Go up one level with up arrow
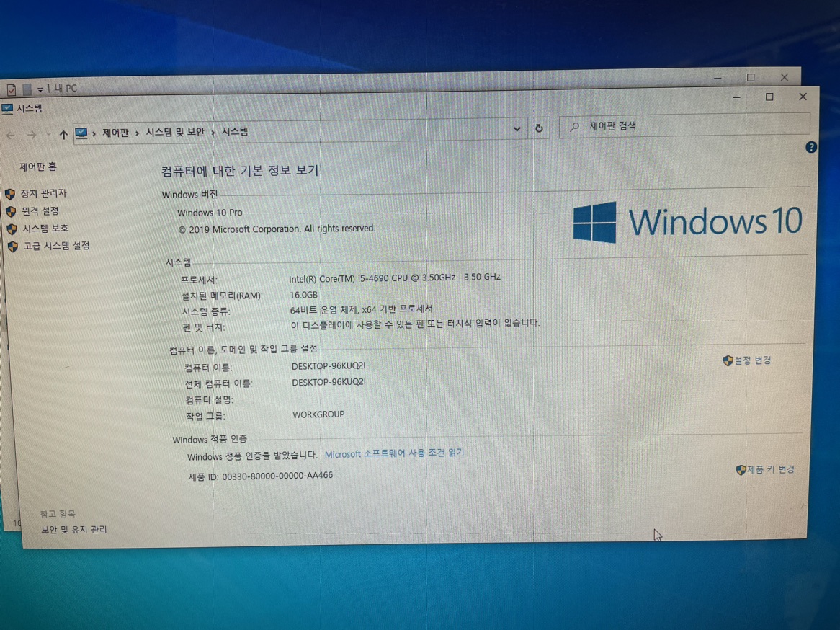Viewport: 840px width, 630px height. 63,135
